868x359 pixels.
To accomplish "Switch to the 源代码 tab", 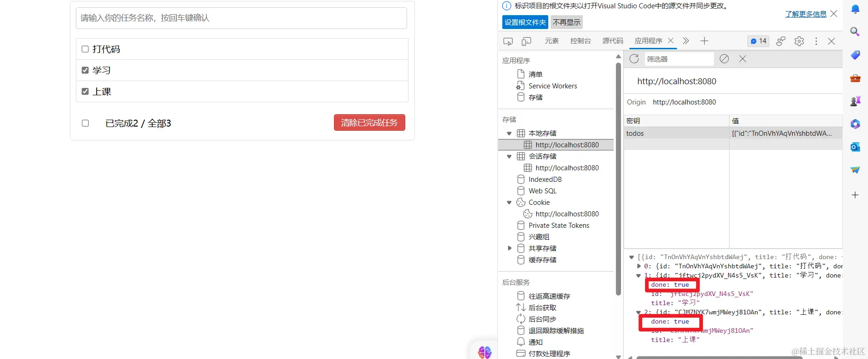I will click(x=613, y=41).
